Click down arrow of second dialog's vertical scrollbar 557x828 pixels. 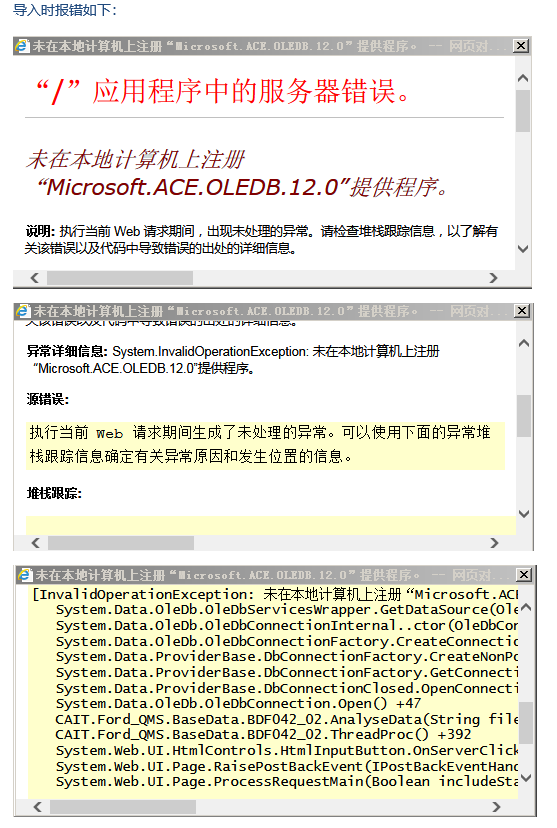click(524, 513)
